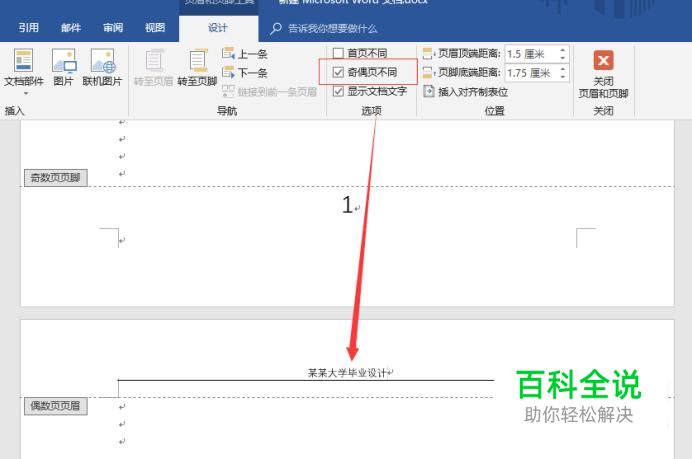Edit the header top distance field 1.5 厘米
Image resolution: width=692 pixels, height=459 pixels.
click(x=531, y=54)
